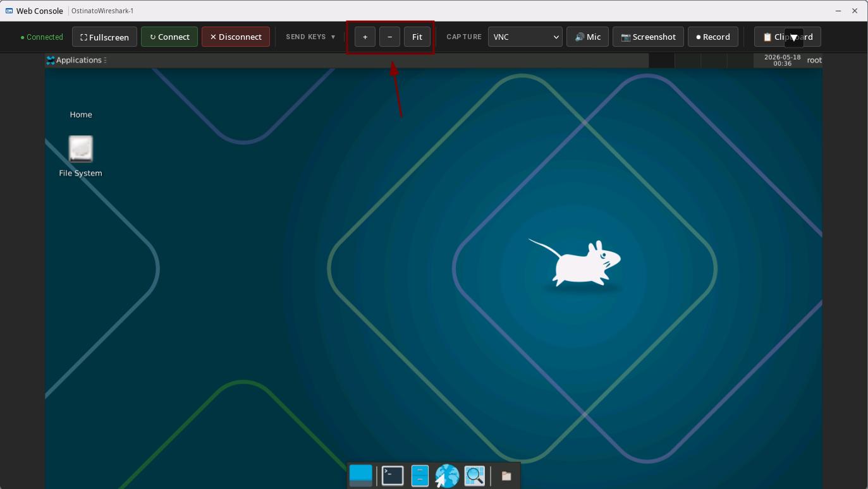
Task: Click the date and time clock in panel
Action: pos(782,60)
